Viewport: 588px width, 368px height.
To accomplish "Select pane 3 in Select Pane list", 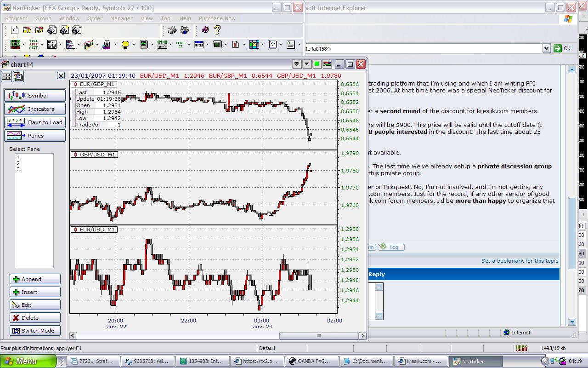I will [18, 169].
